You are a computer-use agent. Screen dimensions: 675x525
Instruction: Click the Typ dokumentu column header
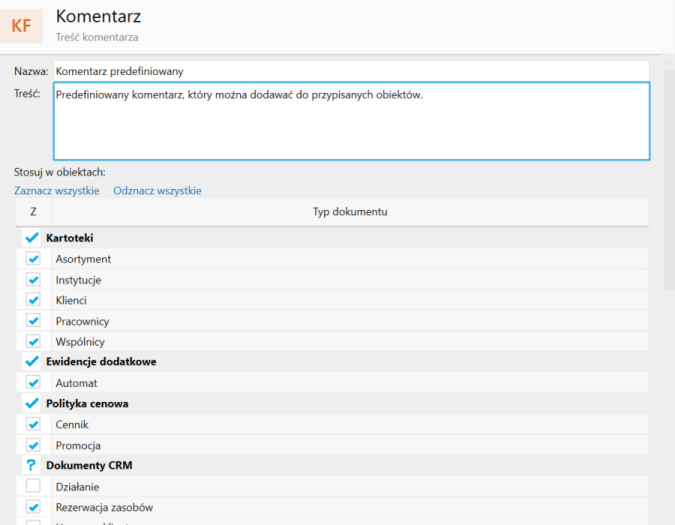(x=350, y=212)
